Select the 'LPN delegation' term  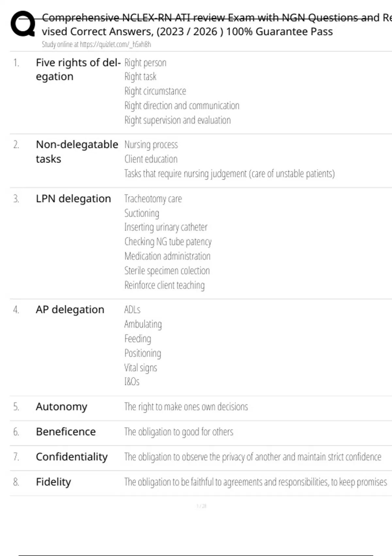(x=73, y=199)
